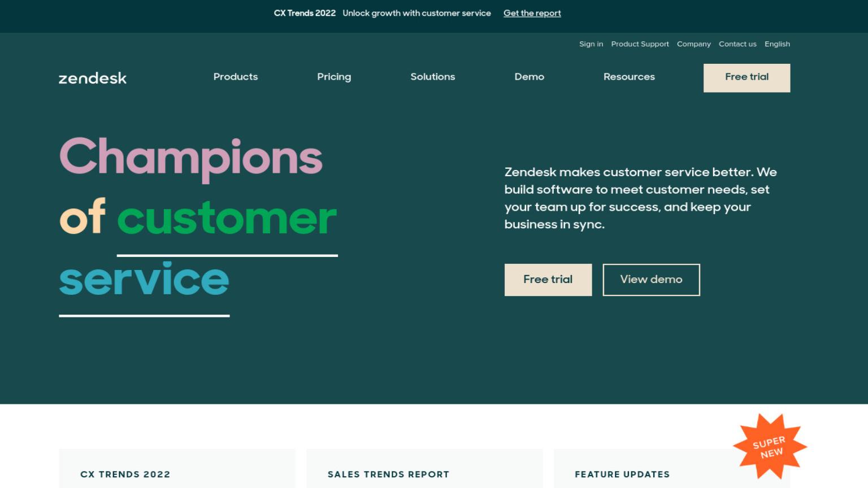868x488 pixels.
Task: Open the Feature Updates card
Action: point(672,469)
